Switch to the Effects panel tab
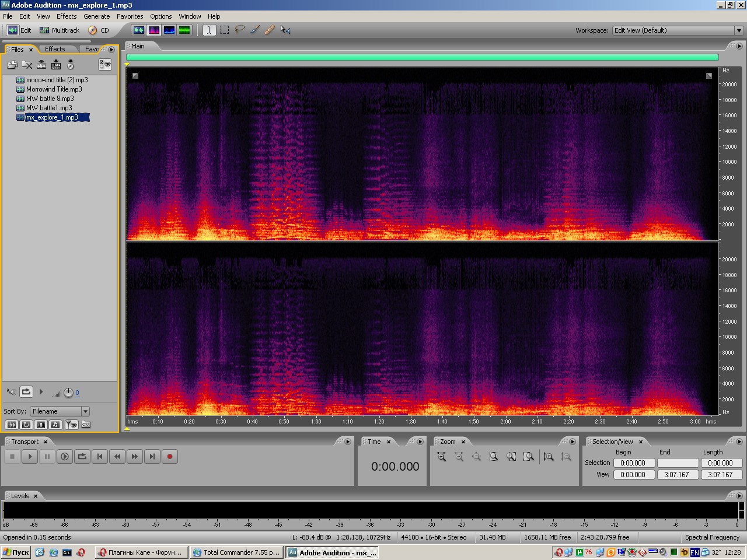This screenshot has width=747, height=560. tap(55, 49)
